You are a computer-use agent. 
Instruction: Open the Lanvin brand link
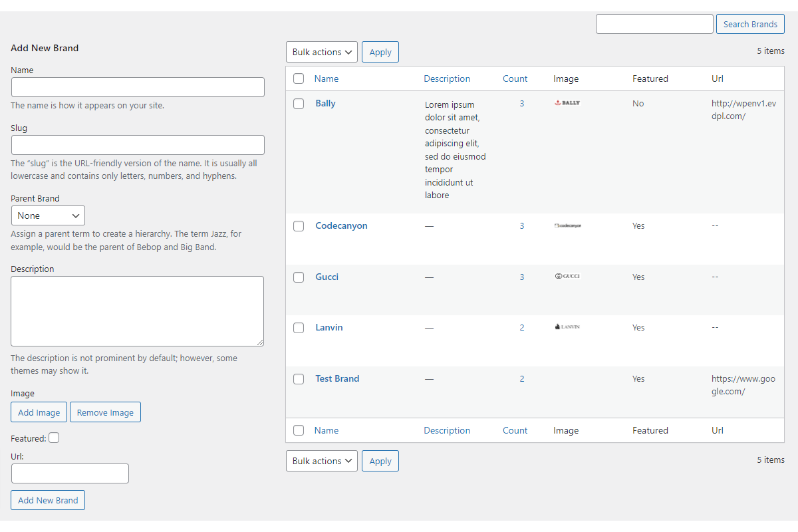point(329,327)
